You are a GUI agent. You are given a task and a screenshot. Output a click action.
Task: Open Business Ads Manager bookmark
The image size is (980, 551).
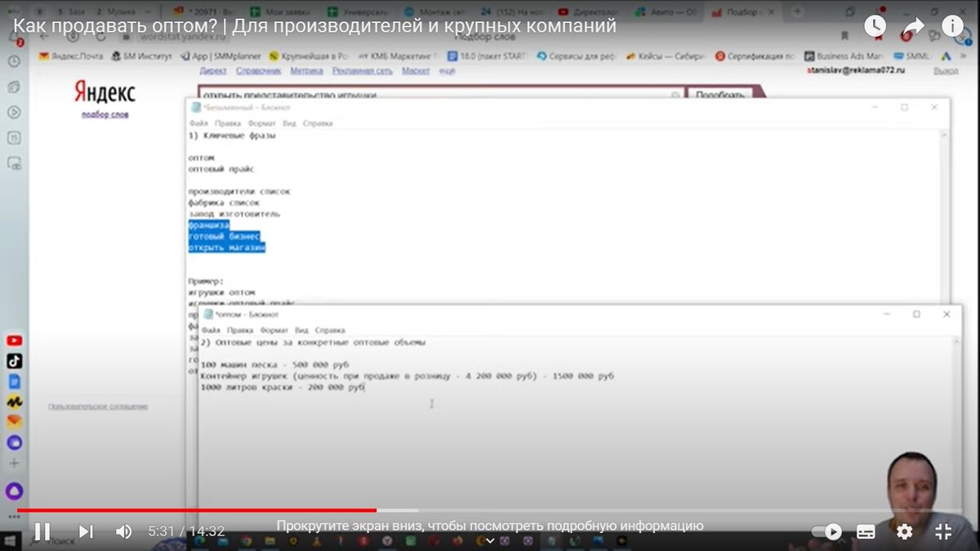[844, 56]
